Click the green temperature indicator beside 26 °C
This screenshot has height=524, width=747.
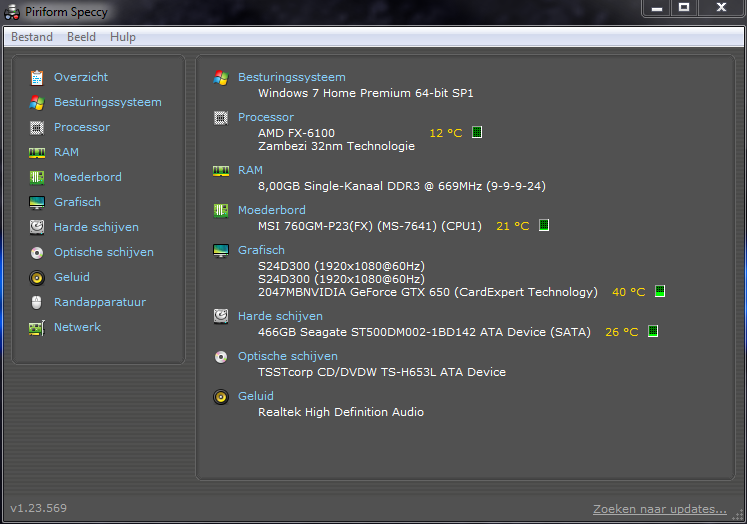coord(653,331)
